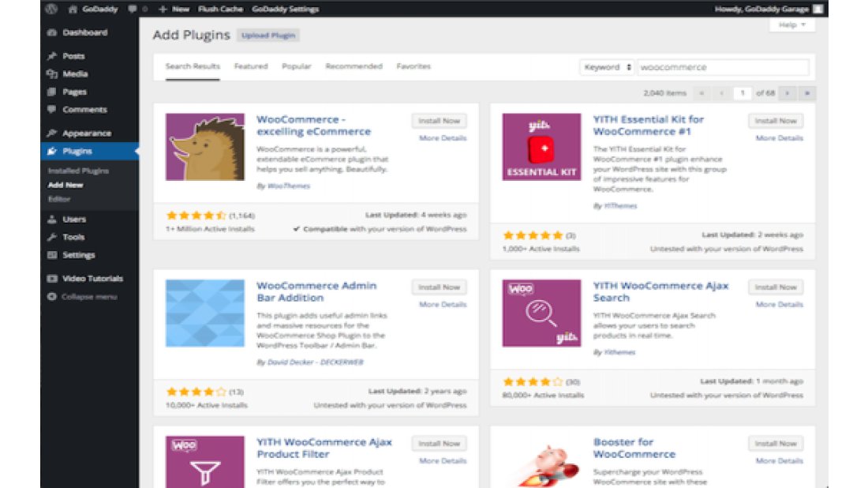
Task: Click the Video Tutorials icon
Action: pos(51,278)
